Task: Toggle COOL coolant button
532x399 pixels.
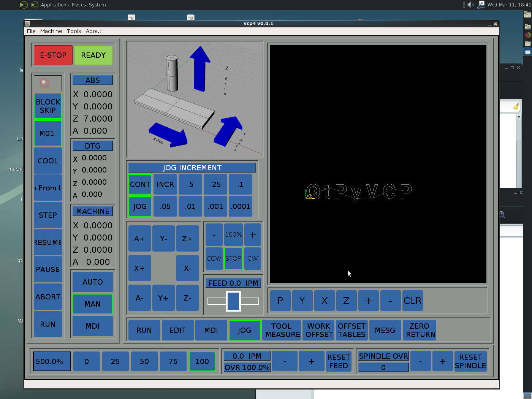Action: click(48, 161)
